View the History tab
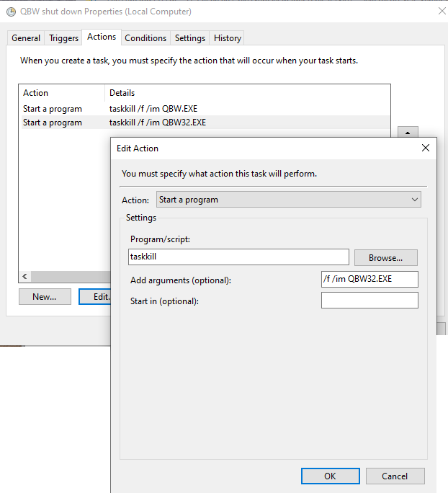The height and width of the screenshot is (493, 448). (228, 38)
